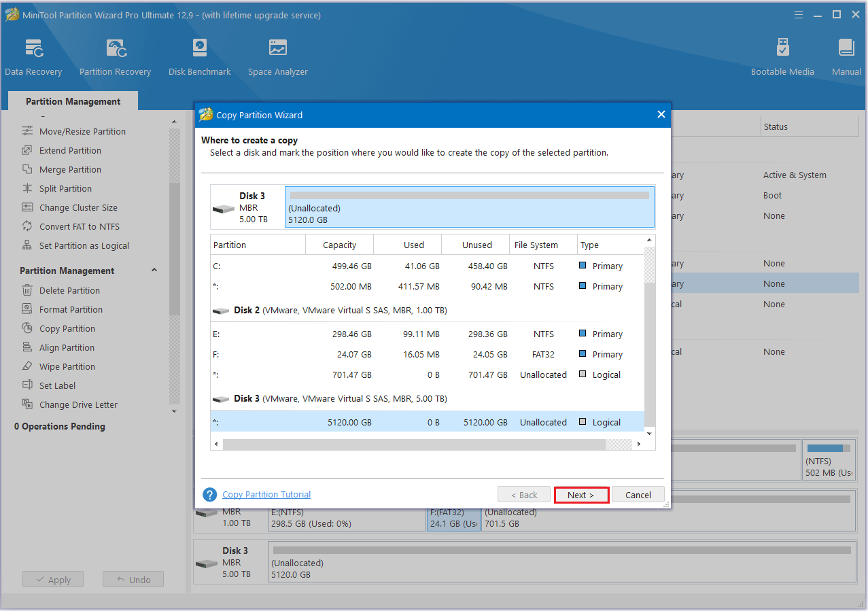Open the Copy Partition Tutorial link
868x611 pixels.
pyautogui.click(x=266, y=495)
